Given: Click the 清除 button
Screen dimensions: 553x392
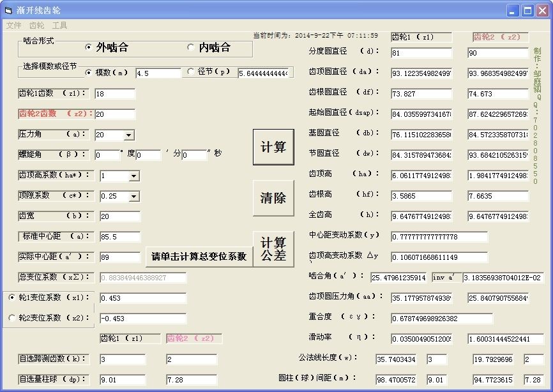Looking at the screenshot, I should (x=273, y=198).
